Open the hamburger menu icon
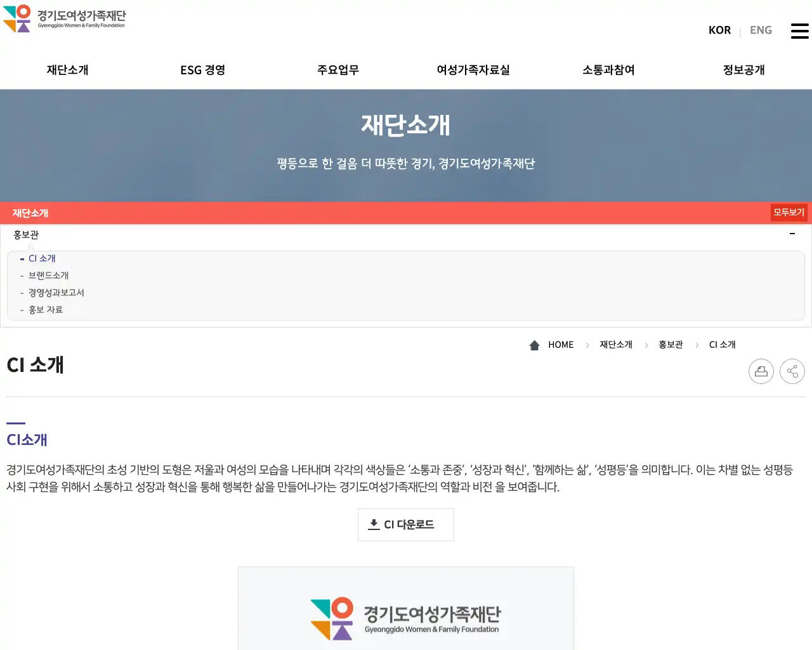This screenshot has width=812, height=650. point(799,30)
